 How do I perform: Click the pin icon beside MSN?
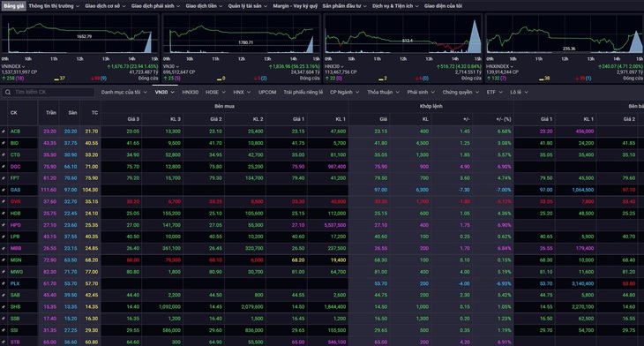tap(4, 260)
